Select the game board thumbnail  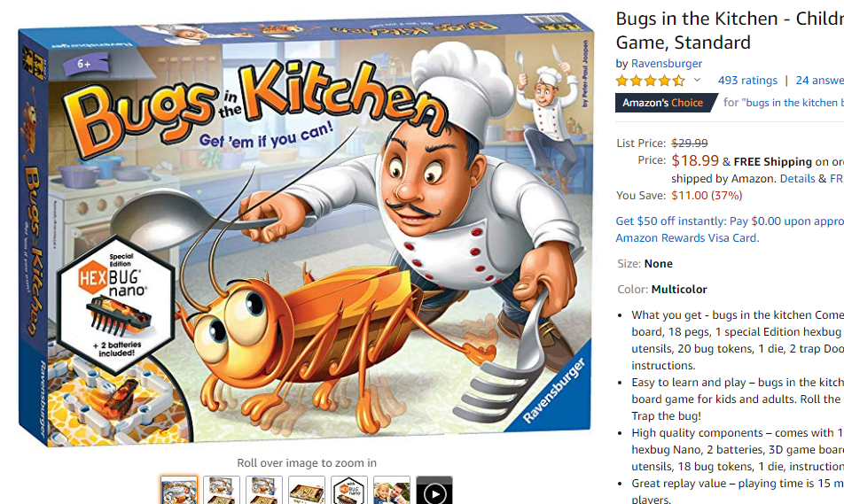(x=306, y=491)
